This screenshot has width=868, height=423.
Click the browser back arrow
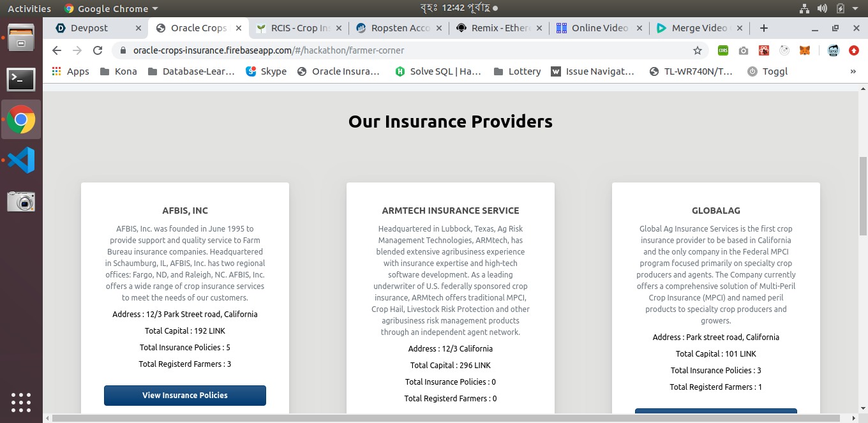click(57, 50)
